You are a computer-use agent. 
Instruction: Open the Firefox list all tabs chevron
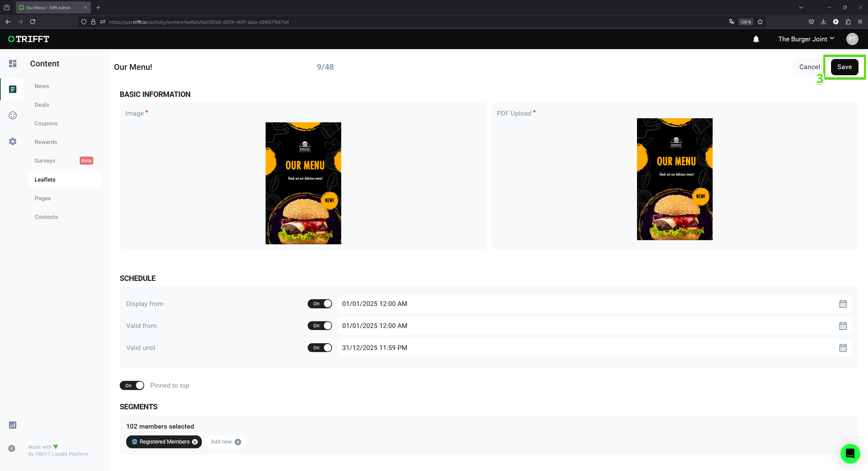tap(801, 7)
